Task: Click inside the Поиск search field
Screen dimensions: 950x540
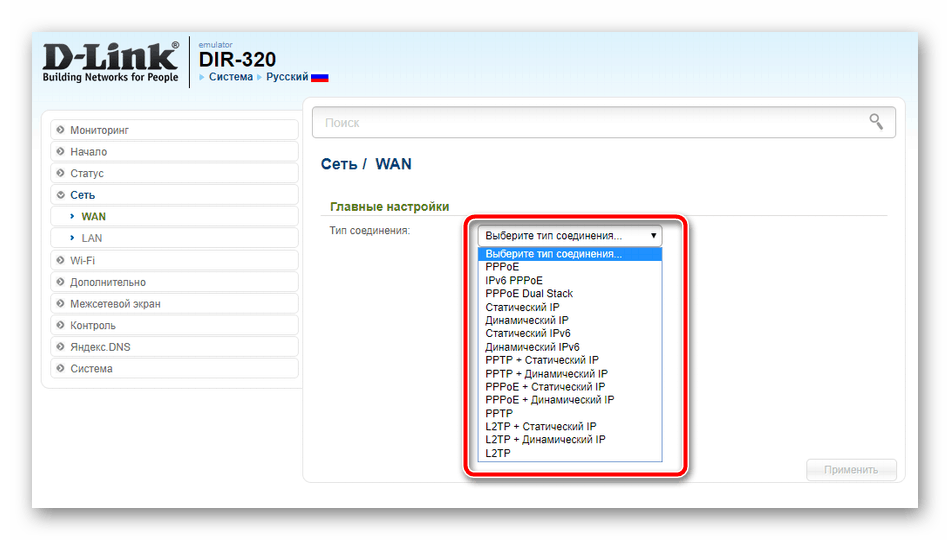Action: pos(603,122)
